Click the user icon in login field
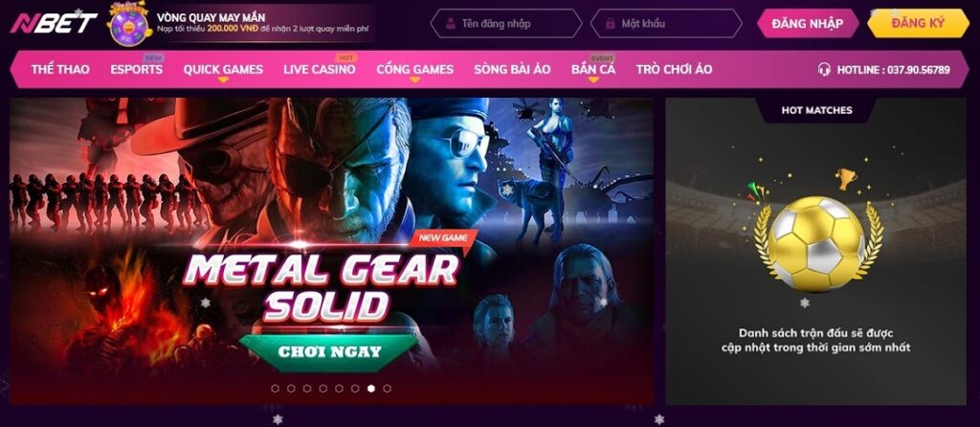This screenshot has width=980, height=427. point(450,24)
